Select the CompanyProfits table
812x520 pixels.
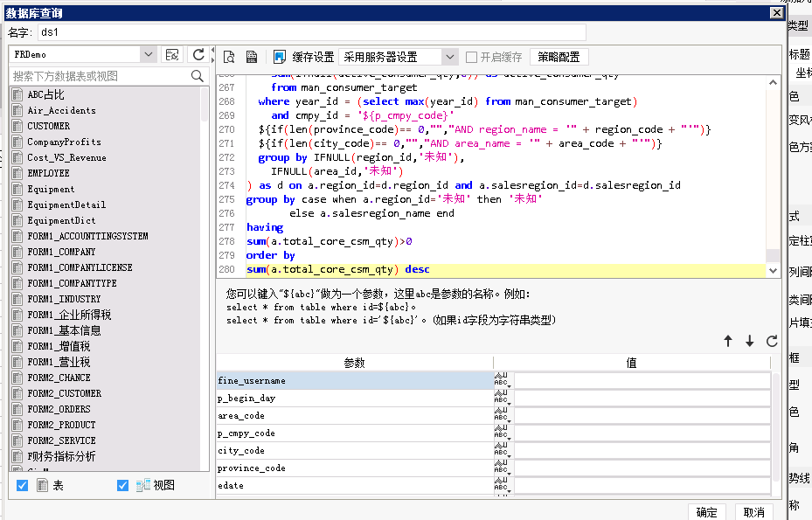pyautogui.click(x=64, y=142)
